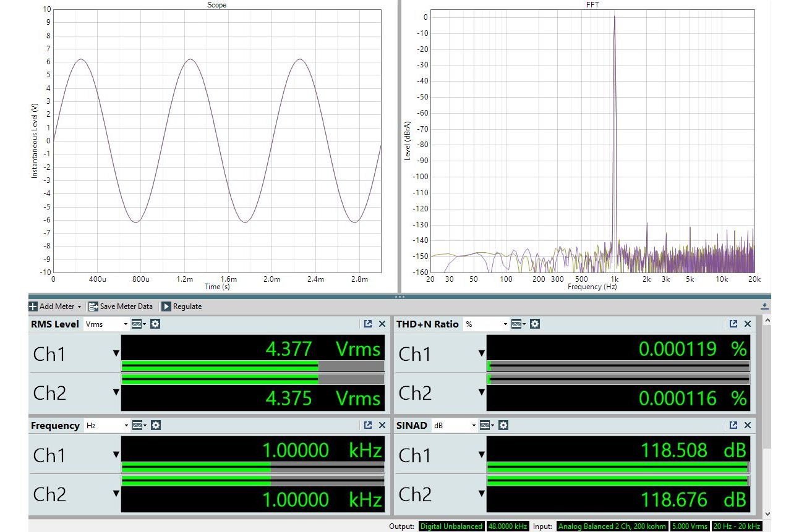Click the 0.000119 % reading

pyautogui.click(x=693, y=349)
